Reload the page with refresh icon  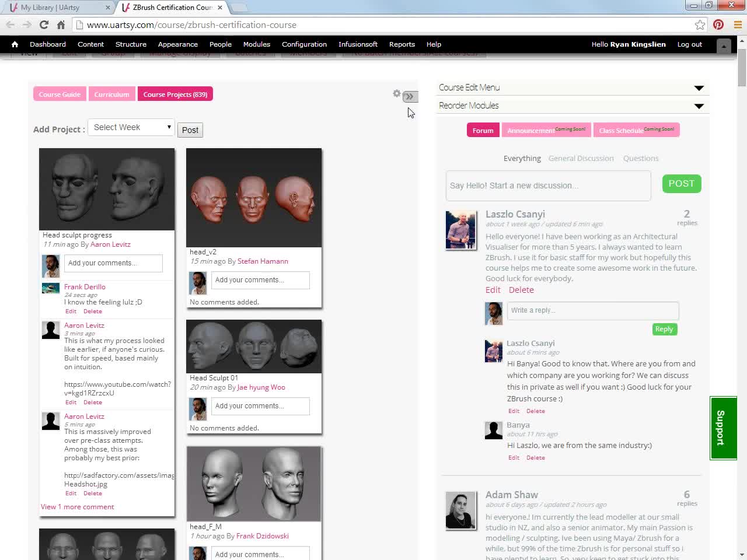point(44,24)
